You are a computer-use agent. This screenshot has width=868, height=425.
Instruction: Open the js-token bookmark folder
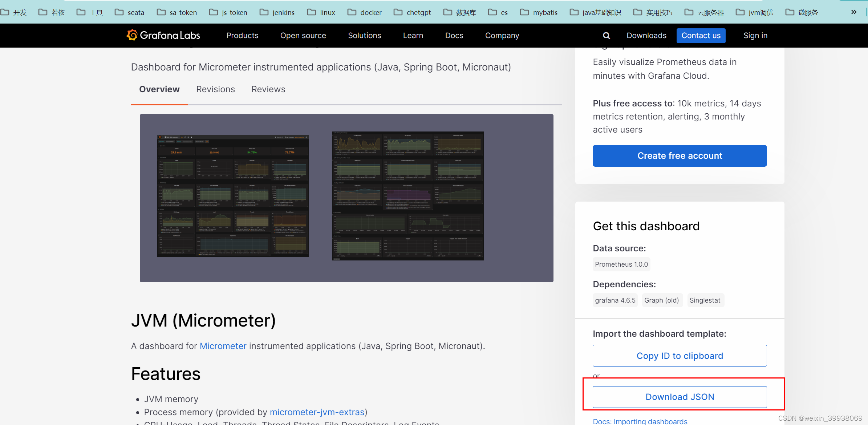(228, 12)
